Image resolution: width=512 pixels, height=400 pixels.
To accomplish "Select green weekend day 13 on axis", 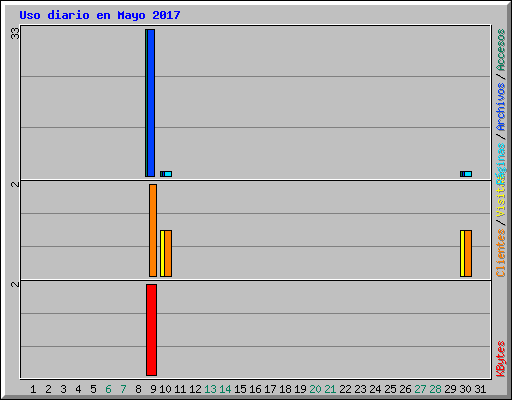I will tap(210, 389).
